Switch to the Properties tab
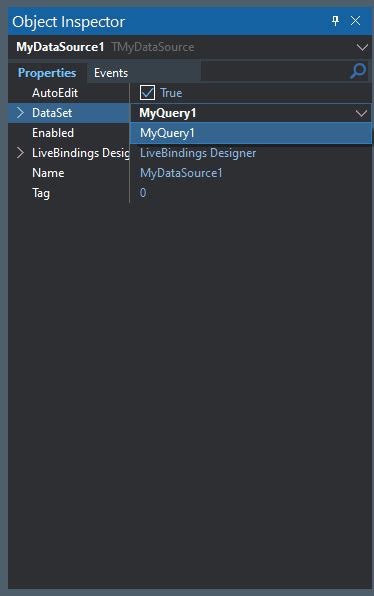This screenshot has height=596, width=374. 47,73
